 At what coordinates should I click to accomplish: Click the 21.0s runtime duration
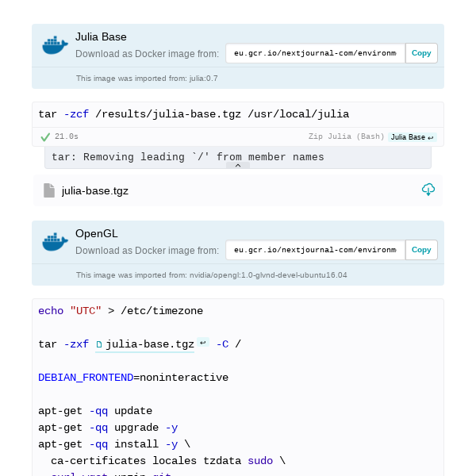click(x=67, y=136)
